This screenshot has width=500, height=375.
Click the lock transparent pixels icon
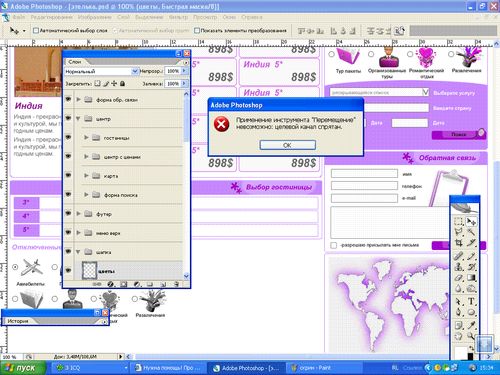(x=97, y=83)
